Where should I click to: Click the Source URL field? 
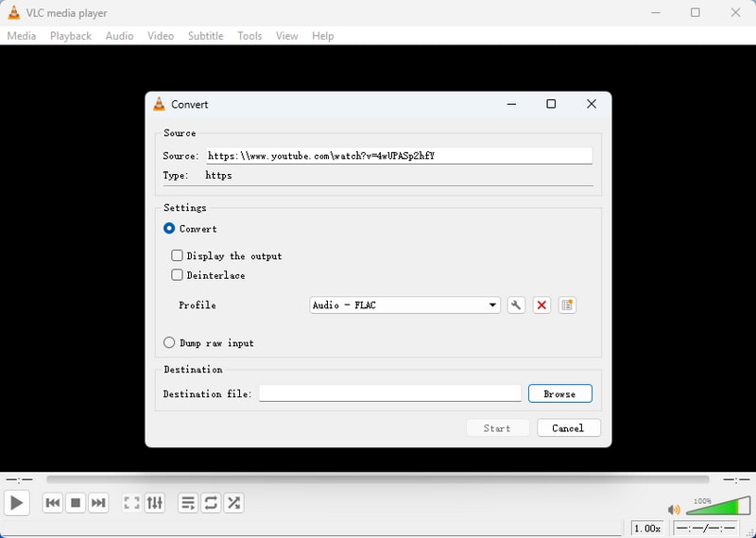(x=399, y=156)
